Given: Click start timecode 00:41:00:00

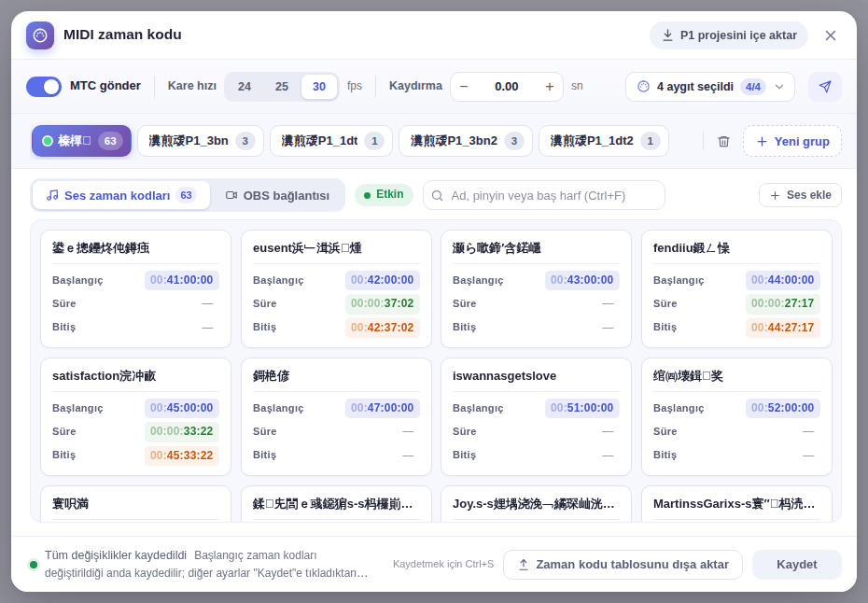Looking at the screenshot, I should pos(182,280).
